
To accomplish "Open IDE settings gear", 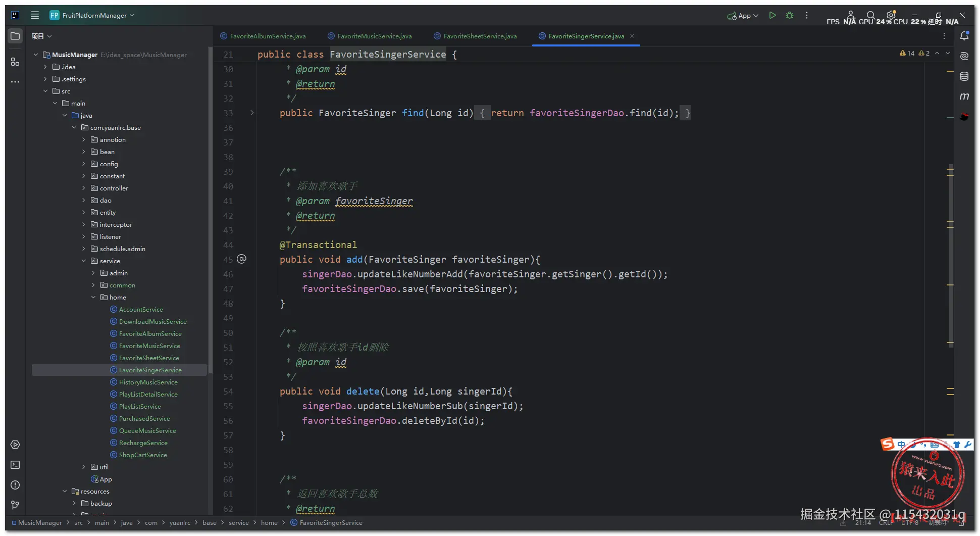I will [x=891, y=15].
